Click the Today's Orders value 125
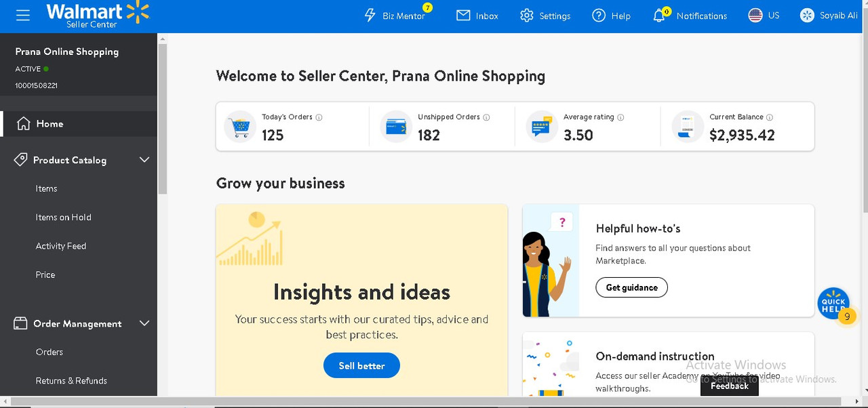The image size is (868, 408). [273, 135]
